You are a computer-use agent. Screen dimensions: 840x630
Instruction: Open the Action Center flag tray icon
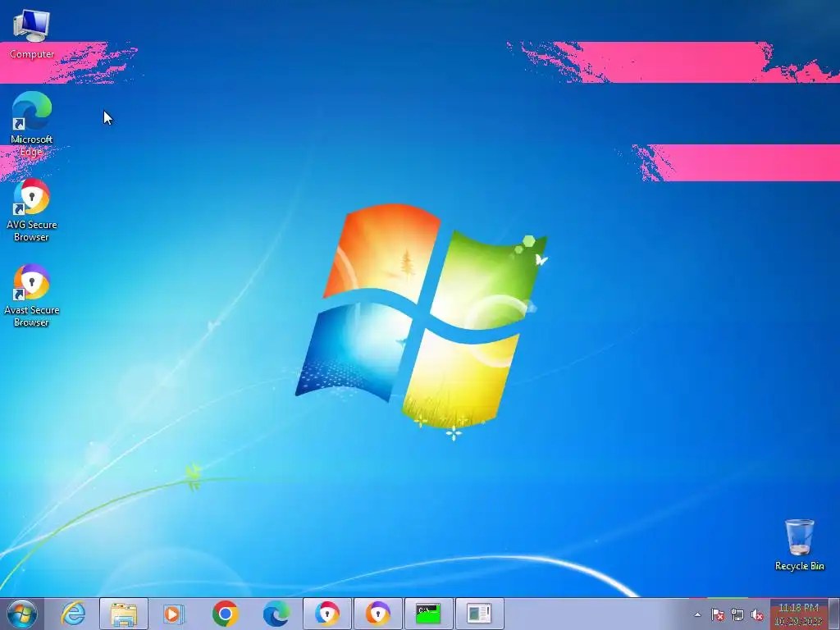[x=718, y=615]
